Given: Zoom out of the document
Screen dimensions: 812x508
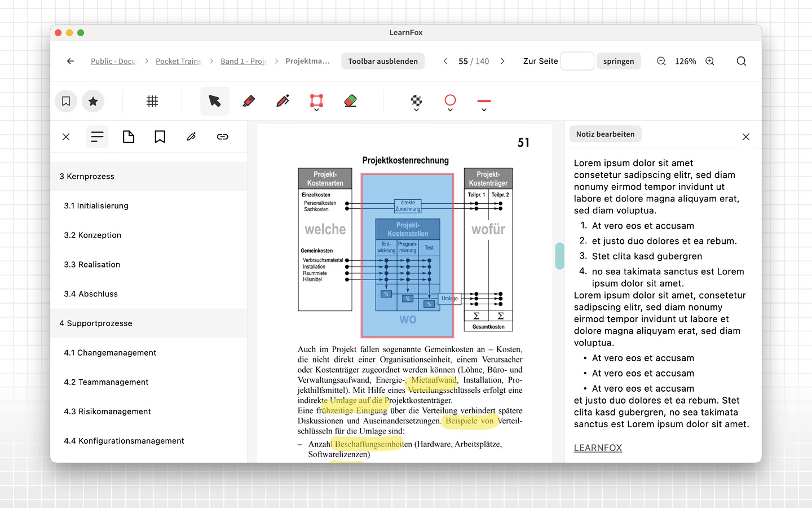Looking at the screenshot, I should (661, 61).
